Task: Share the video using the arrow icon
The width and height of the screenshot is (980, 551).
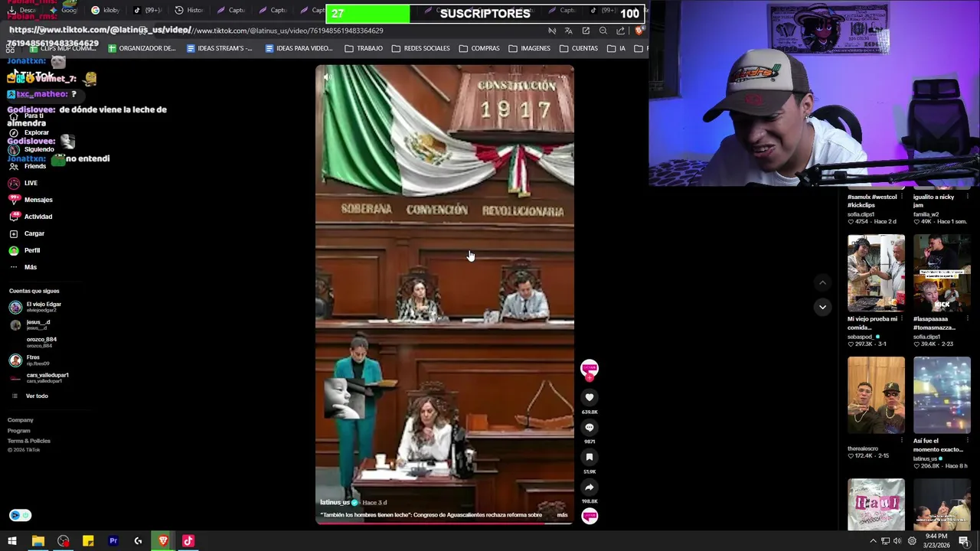Action: pos(589,487)
